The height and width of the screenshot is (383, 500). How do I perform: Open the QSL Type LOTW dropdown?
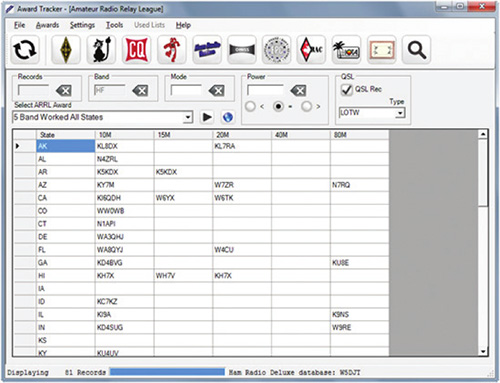coord(400,113)
